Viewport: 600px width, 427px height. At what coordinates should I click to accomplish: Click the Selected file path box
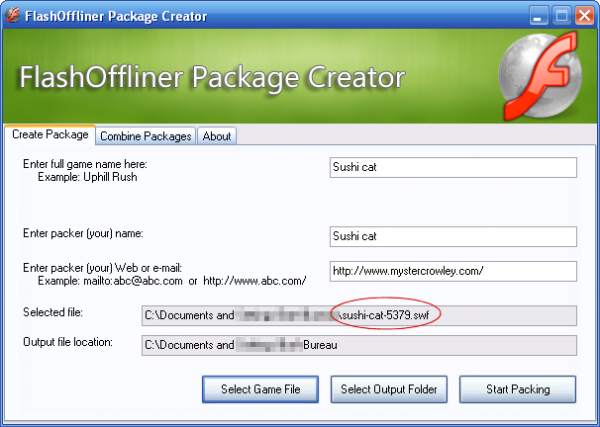pyautogui.click(x=359, y=316)
